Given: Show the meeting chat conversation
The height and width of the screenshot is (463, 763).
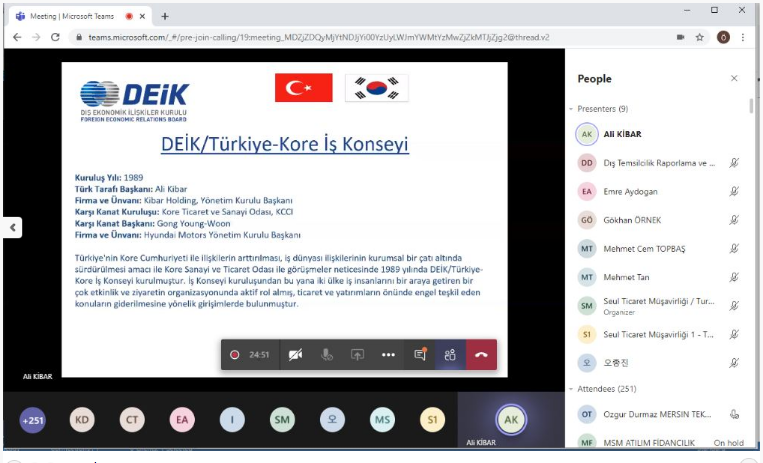Looking at the screenshot, I should [420, 355].
